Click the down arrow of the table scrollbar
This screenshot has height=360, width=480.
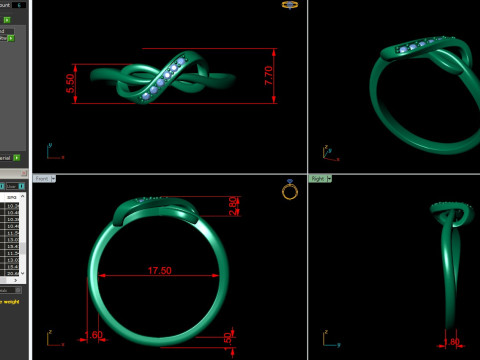point(22,273)
